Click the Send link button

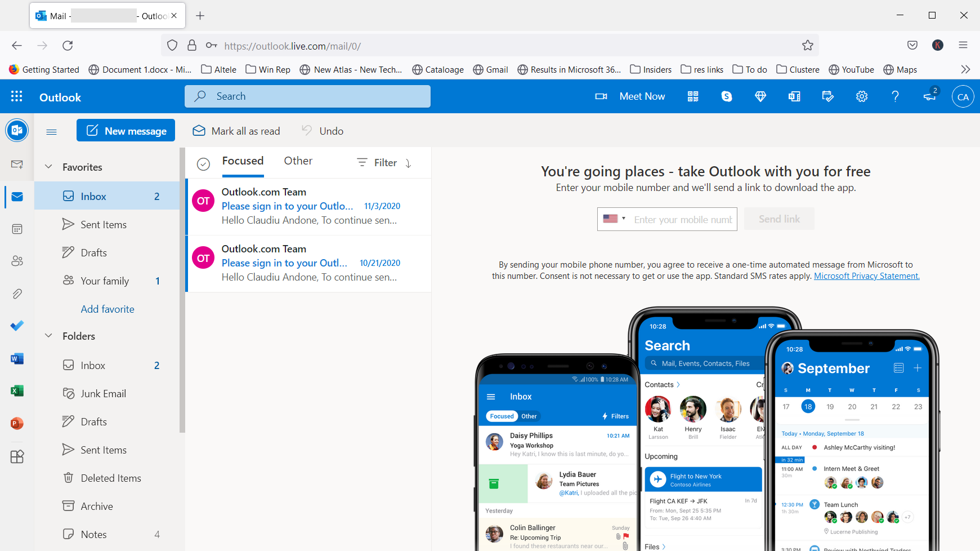pyautogui.click(x=779, y=219)
